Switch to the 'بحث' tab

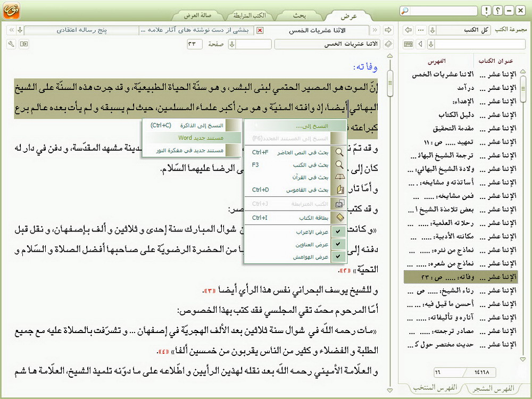299,16
